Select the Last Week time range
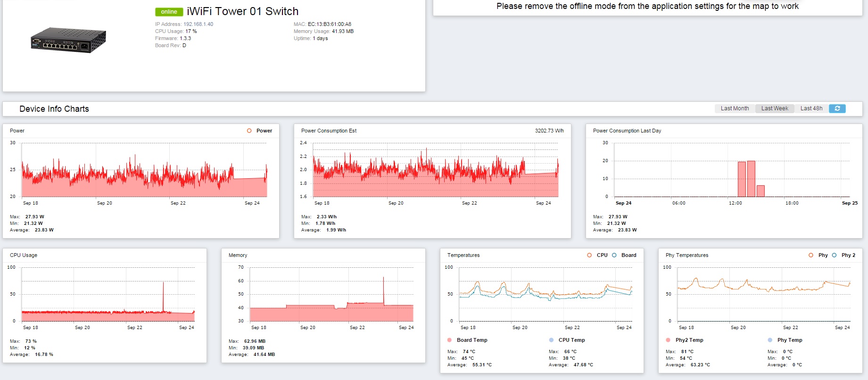The width and height of the screenshot is (868, 380). pyautogui.click(x=775, y=108)
